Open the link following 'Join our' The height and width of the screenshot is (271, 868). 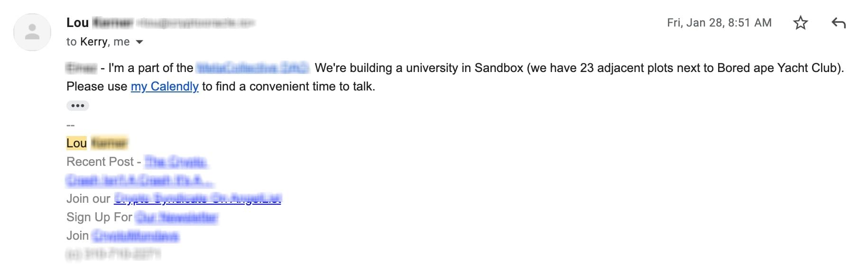pyautogui.click(x=198, y=199)
